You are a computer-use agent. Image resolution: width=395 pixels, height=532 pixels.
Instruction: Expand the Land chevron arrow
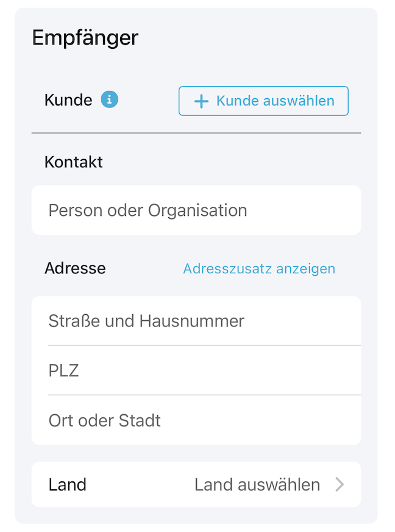pyautogui.click(x=340, y=484)
